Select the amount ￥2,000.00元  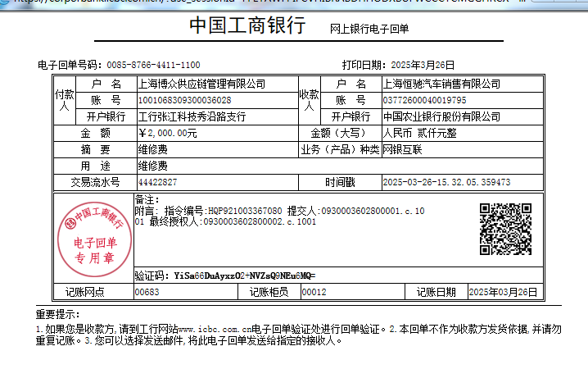168,133
